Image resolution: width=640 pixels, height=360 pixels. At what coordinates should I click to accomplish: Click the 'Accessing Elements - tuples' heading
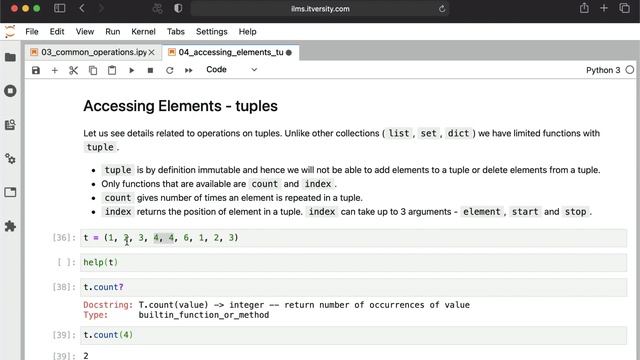(180, 106)
